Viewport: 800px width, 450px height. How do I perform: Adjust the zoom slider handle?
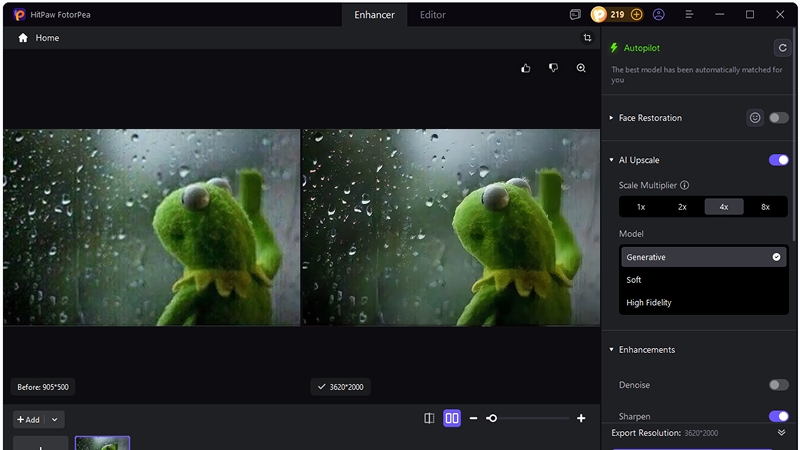492,418
